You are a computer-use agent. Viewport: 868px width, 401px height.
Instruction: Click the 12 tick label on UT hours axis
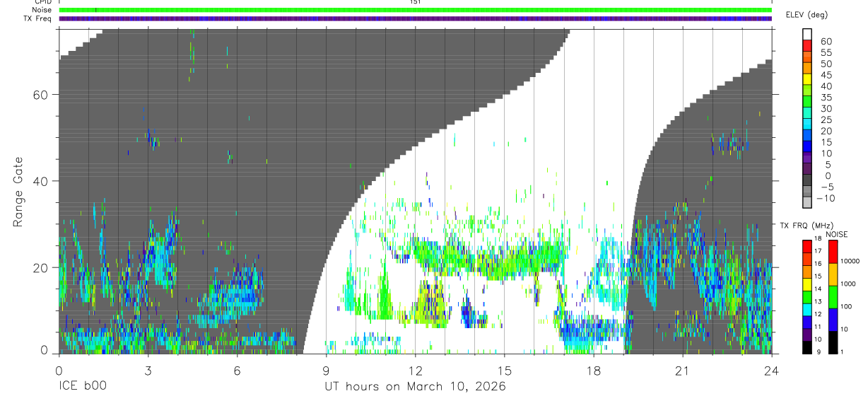point(415,371)
